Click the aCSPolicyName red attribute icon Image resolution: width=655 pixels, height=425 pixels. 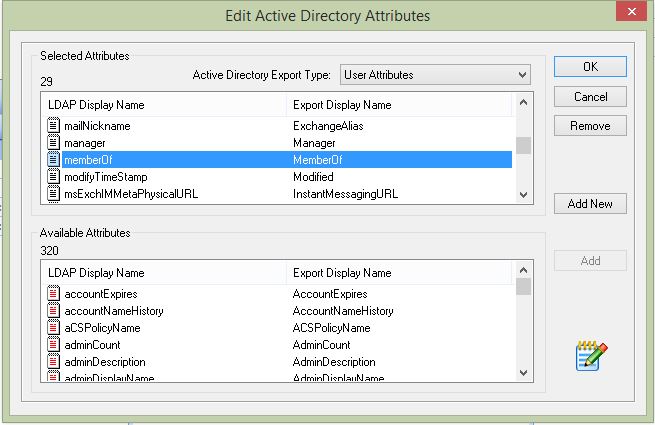click(53, 328)
